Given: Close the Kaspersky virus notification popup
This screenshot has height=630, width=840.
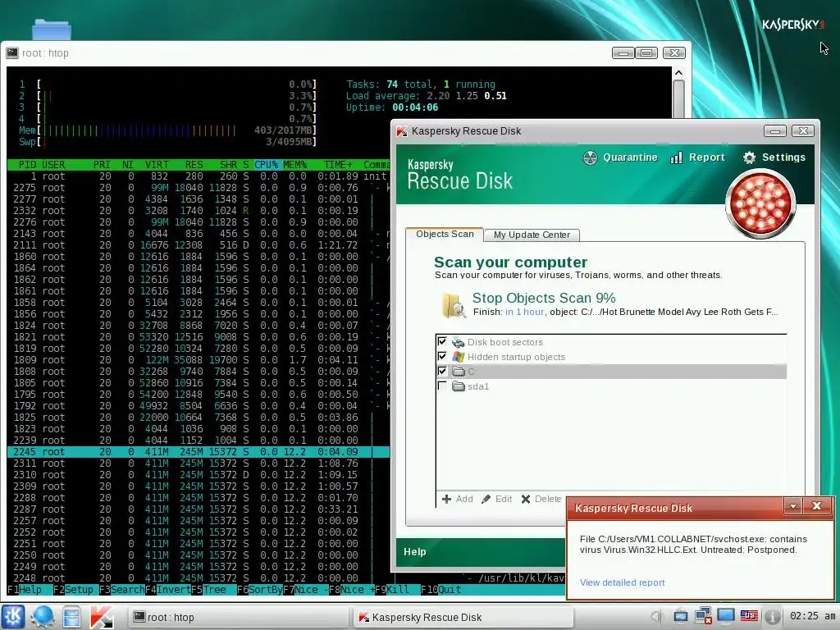Looking at the screenshot, I should tap(816, 505).
